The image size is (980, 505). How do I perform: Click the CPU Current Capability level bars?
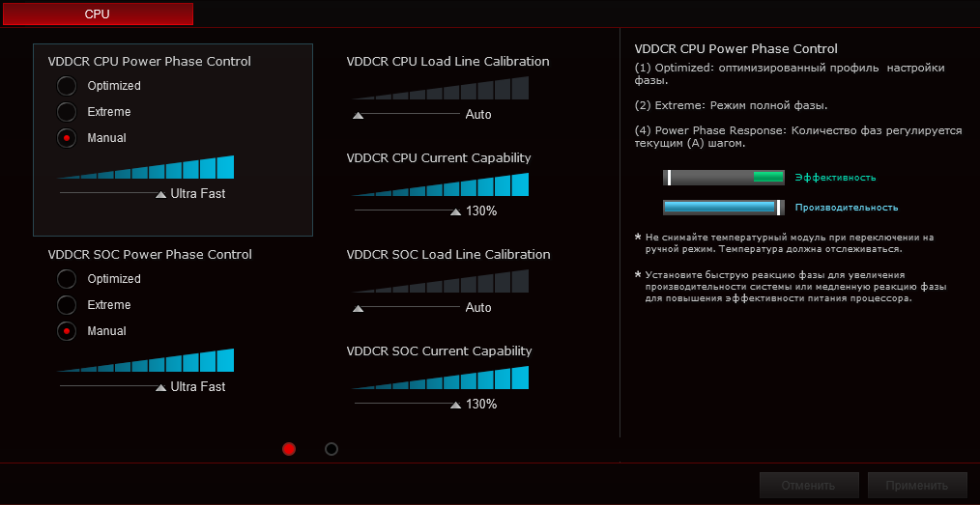point(441,185)
